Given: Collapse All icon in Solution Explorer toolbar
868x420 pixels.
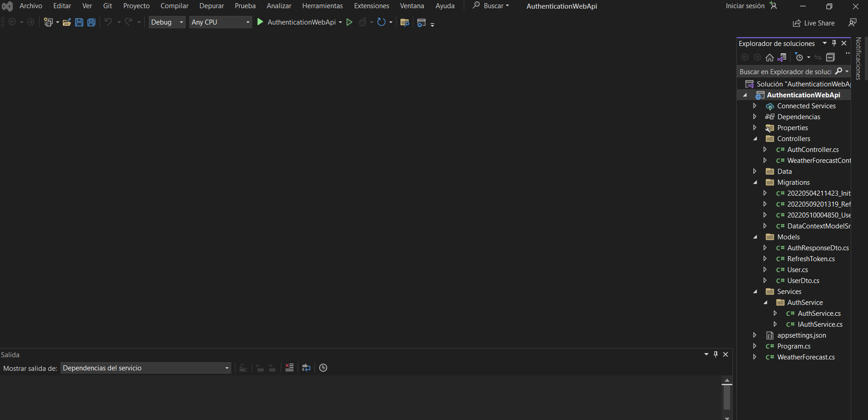Looking at the screenshot, I should click(x=831, y=57).
